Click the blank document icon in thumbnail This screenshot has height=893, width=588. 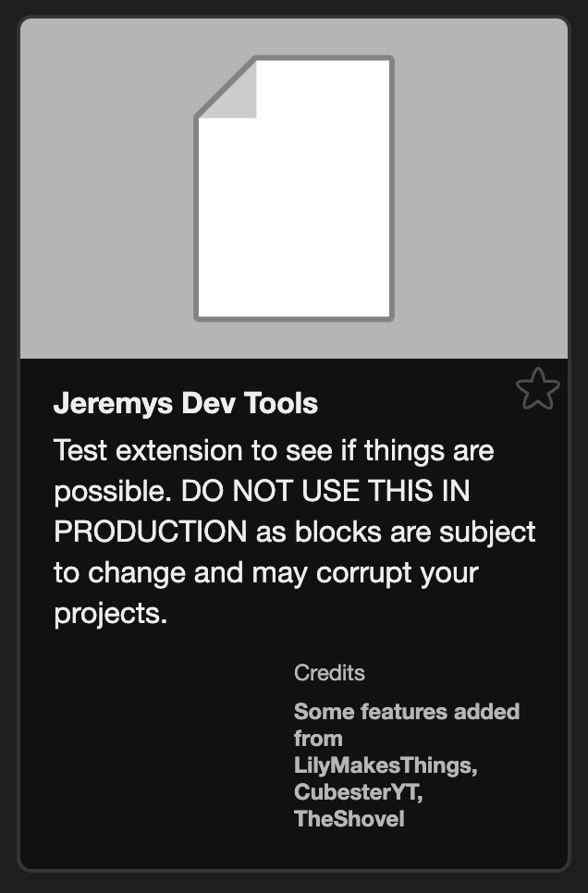(294, 189)
